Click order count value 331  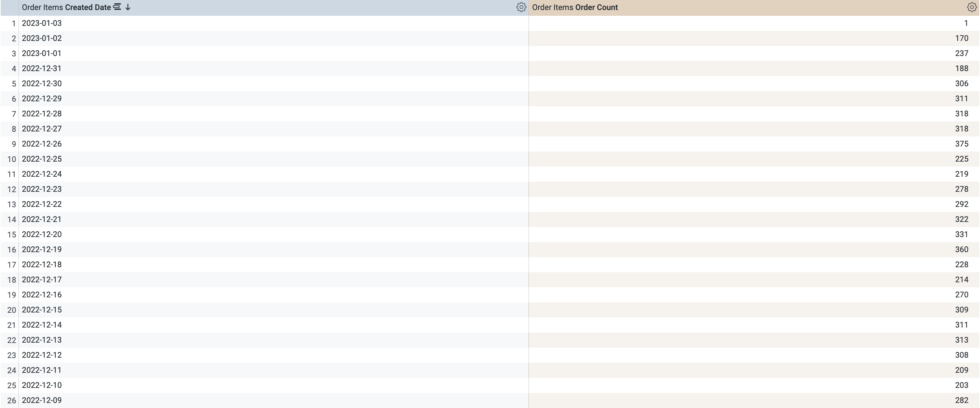962,235
